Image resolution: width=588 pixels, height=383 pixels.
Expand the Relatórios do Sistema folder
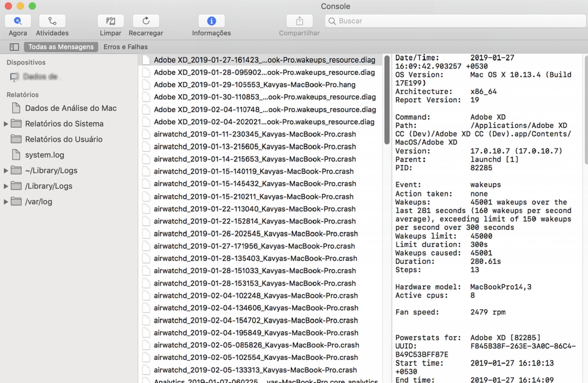click(6, 124)
